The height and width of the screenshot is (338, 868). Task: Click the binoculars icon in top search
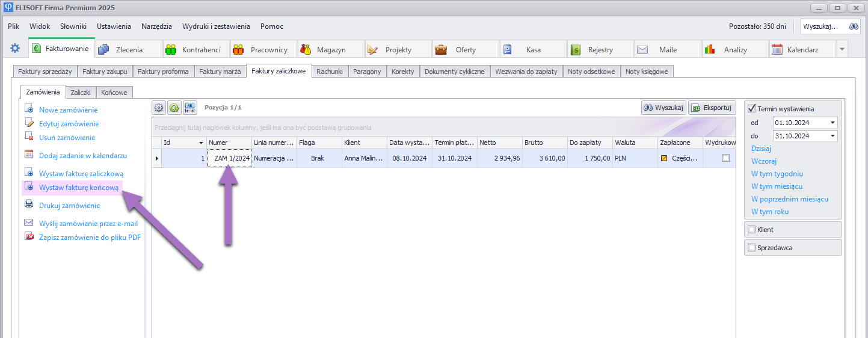point(854,26)
